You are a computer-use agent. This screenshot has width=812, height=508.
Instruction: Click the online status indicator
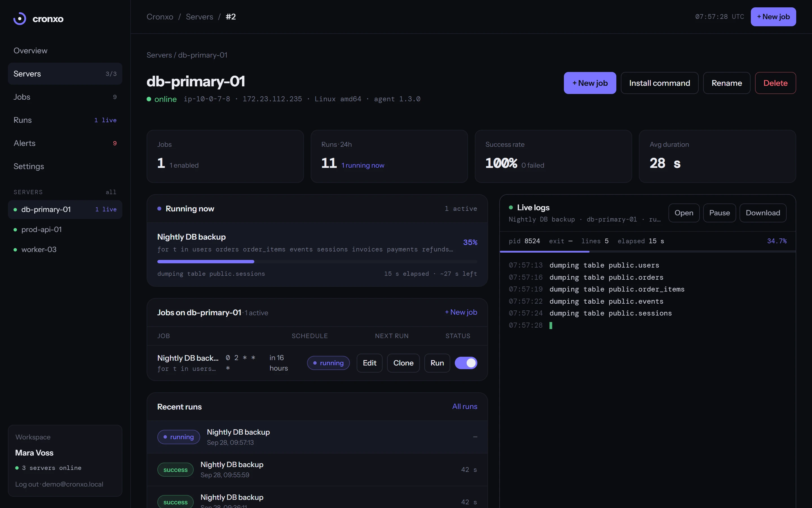click(x=162, y=99)
